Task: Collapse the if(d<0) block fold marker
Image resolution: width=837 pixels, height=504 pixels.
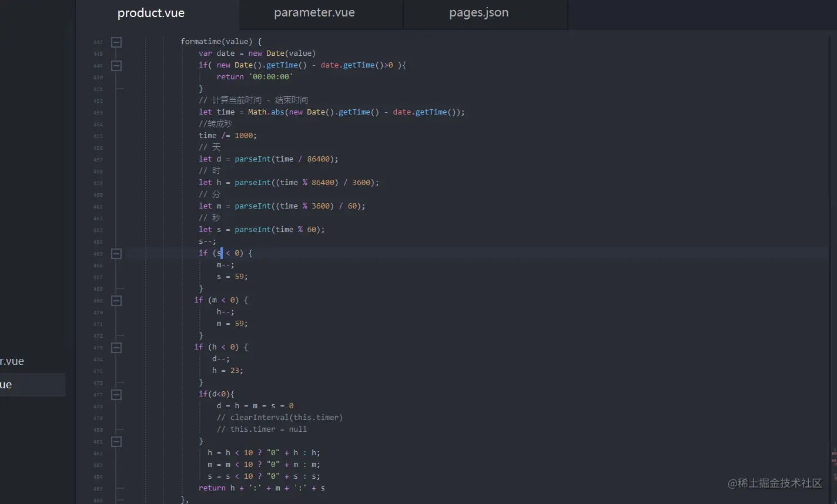Action: click(116, 394)
